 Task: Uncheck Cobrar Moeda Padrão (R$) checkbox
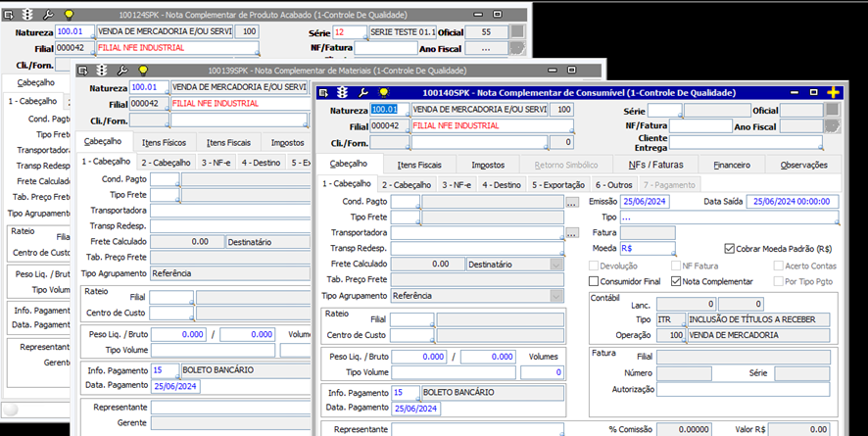[x=729, y=249]
